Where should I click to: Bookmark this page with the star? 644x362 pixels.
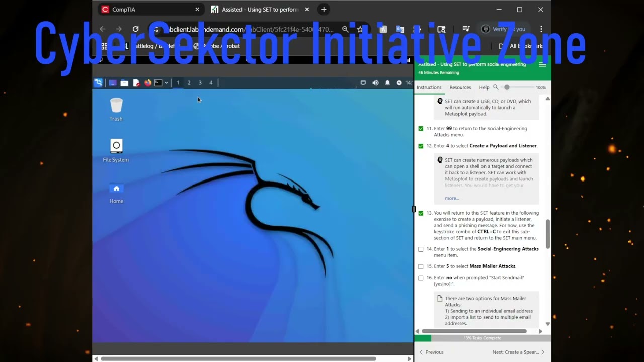click(360, 29)
